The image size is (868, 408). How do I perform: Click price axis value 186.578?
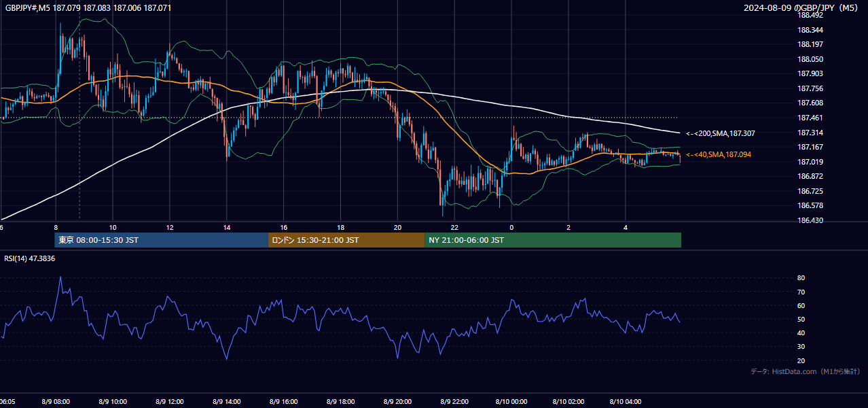[810, 205]
